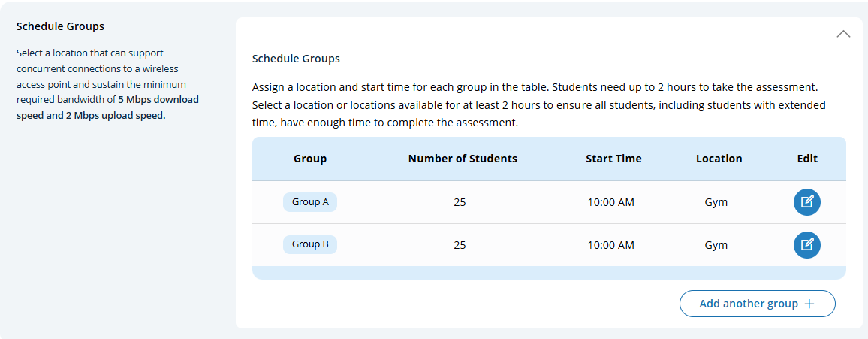Screen dimensions: 868x339
Task: Click the Location column header
Action: [719, 159]
